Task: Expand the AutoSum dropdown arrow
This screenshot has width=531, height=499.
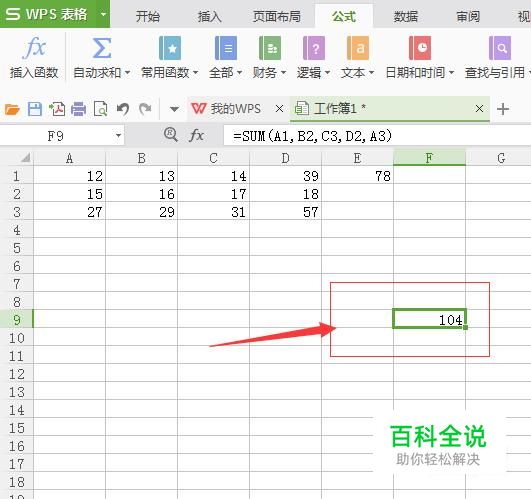Action: pos(127,72)
